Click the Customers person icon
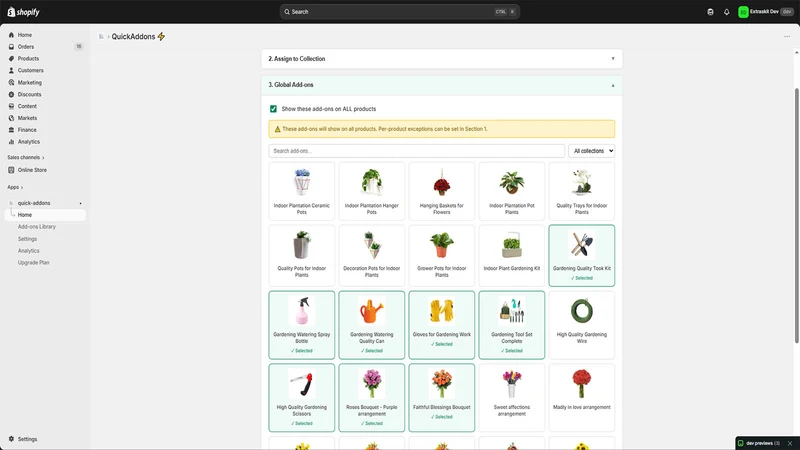Screen dimensions: 800x450 pos(11,70)
